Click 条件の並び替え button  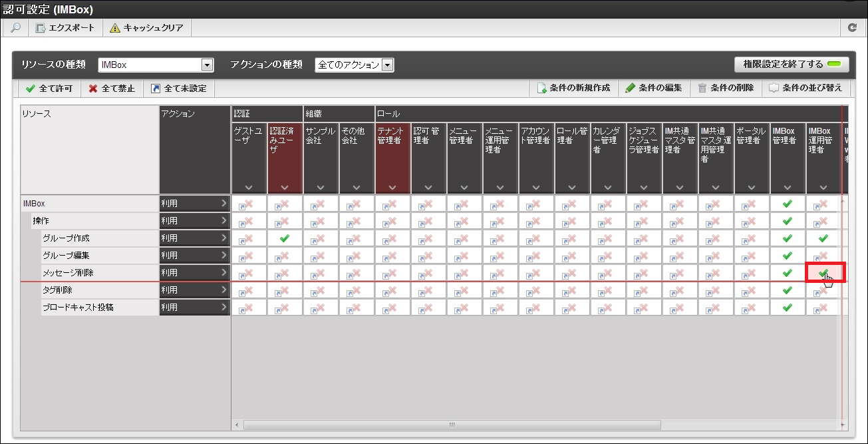pos(805,88)
